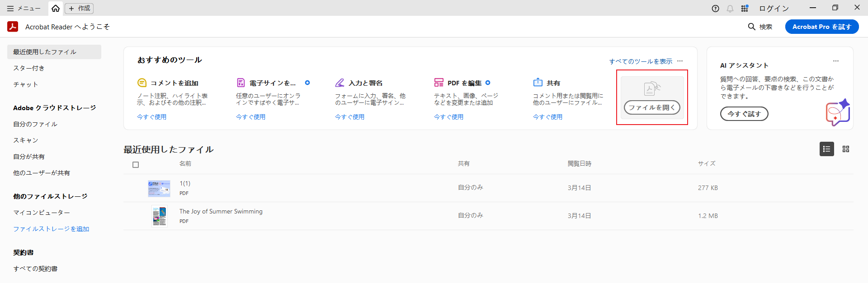
Task: Open スキャン in the sidebar
Action: click(x=26, y=140)
